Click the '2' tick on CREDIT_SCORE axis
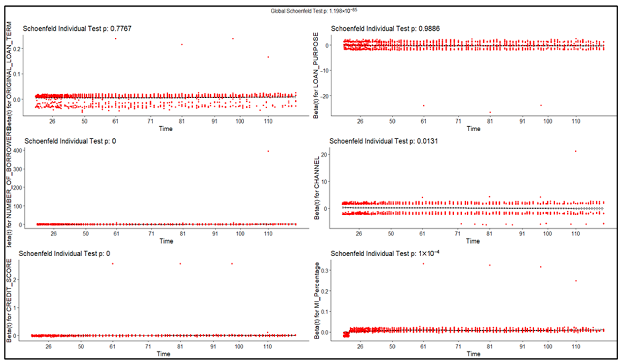The width and height of the screenshot is (621, 364). click(15, 280)
